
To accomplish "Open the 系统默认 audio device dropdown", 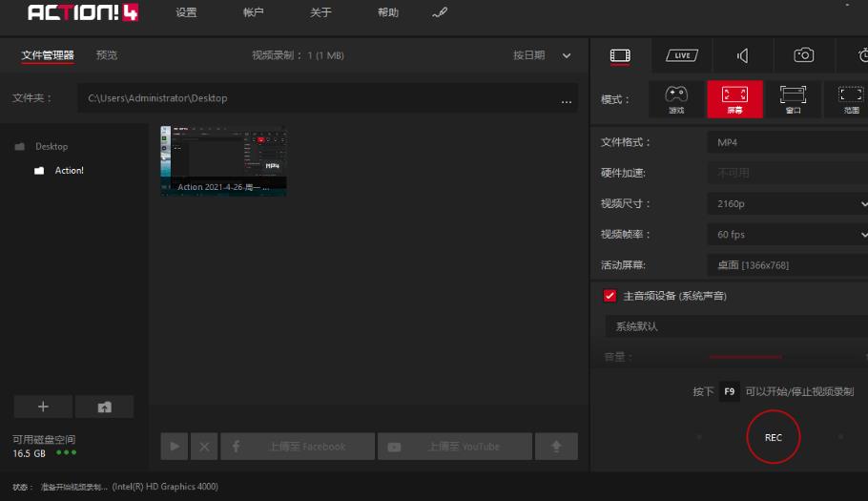I will [736, 326].
